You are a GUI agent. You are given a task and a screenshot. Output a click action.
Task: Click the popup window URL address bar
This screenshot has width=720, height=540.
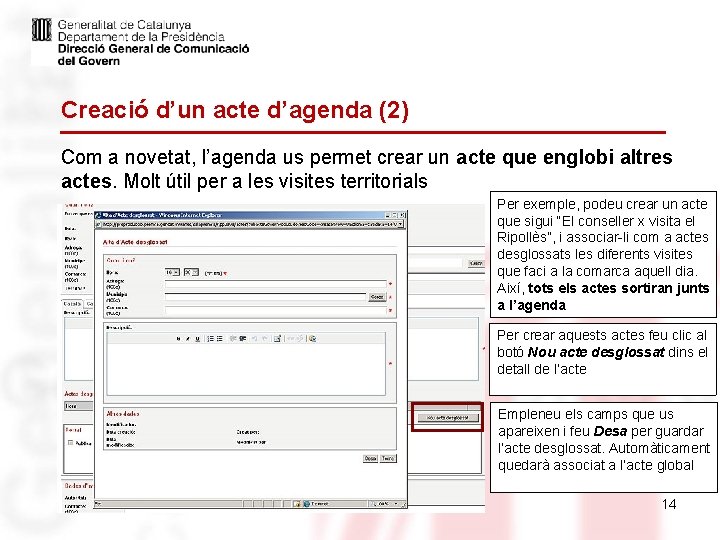pos(247,224)
